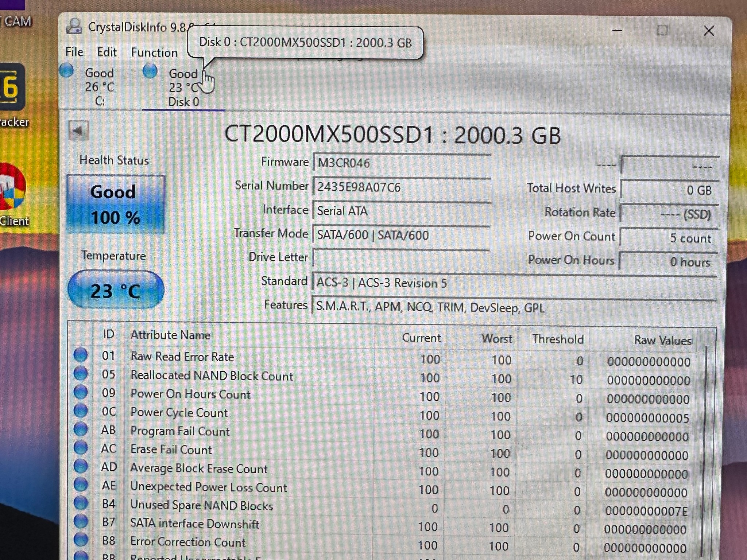
Task: Click threshold value 10 of Reallocated NAND Block
Action: (x=576, y=380)
